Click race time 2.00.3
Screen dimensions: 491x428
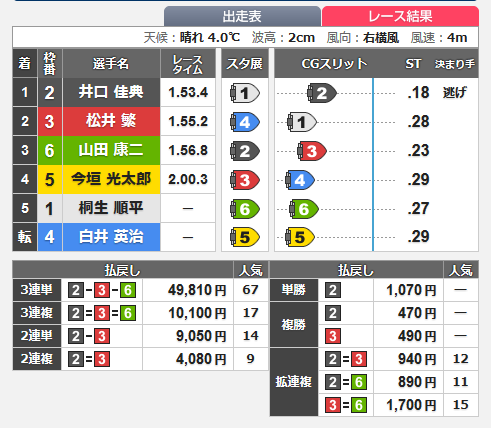click(188, 179)
